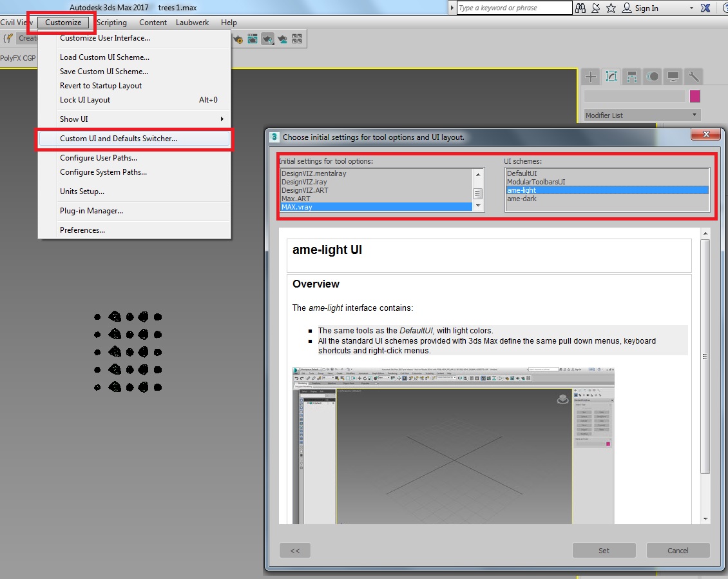Open the Rendered Frame Window icon
The image size is (728, 579).
[x=253, y=39]
